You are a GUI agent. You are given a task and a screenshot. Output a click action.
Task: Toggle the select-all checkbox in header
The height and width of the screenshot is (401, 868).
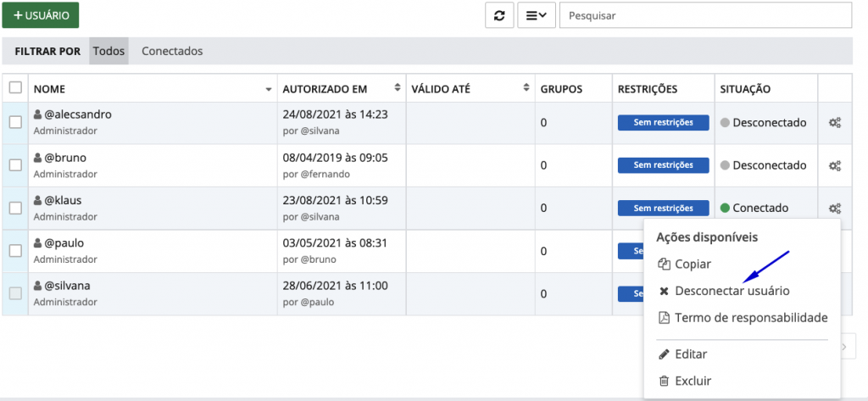pyautogui.click(x=15, y=88)
